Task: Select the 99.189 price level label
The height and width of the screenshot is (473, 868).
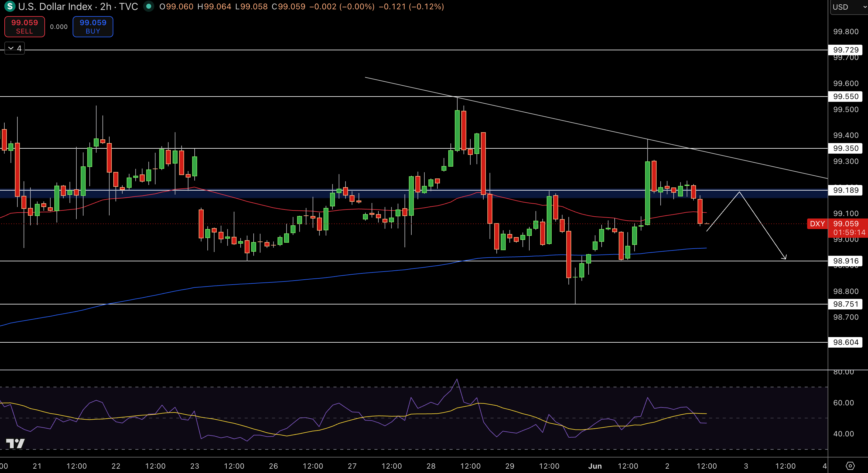Action: [x=845, y=190]
